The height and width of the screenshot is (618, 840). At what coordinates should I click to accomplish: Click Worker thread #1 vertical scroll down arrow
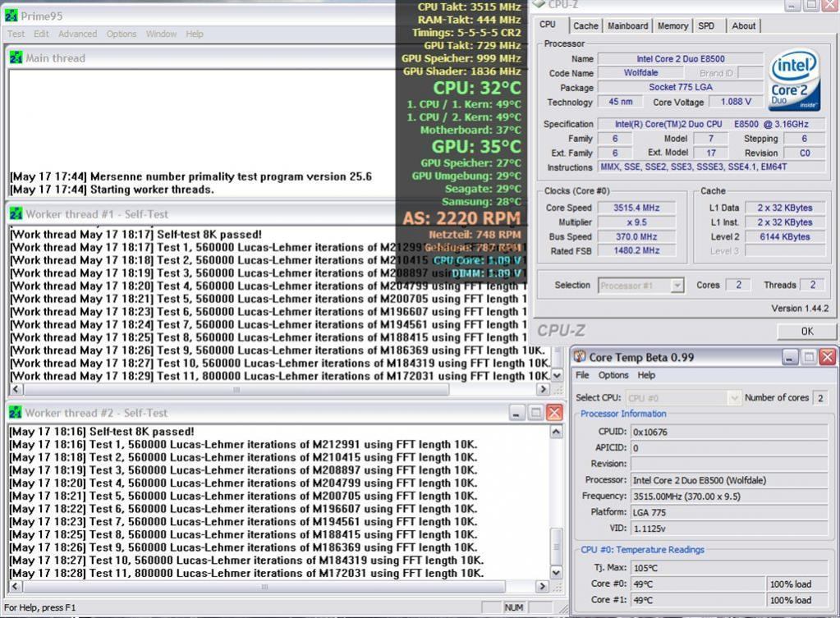pyautogui.click(x=558, y=375)
